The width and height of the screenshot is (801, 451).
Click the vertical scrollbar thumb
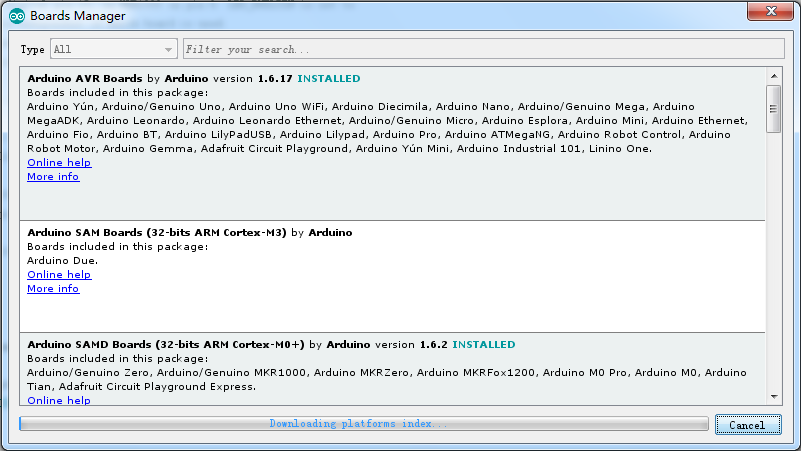point(773,109)
